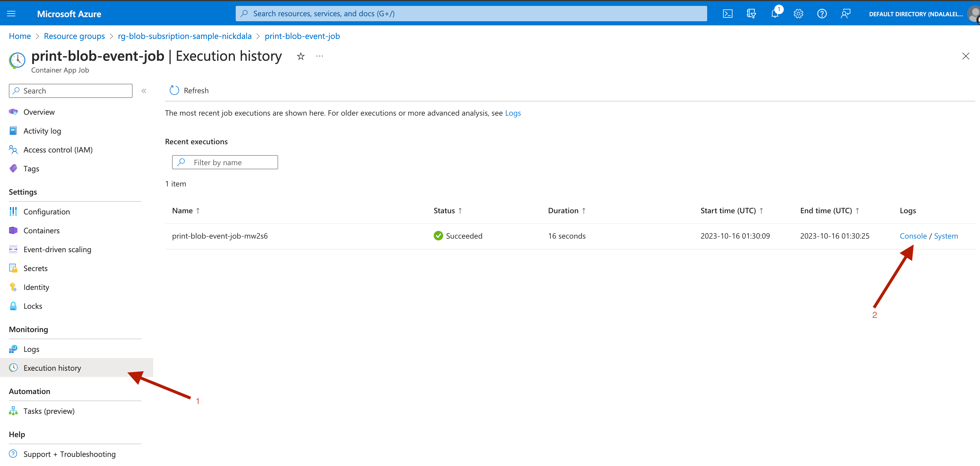This screenshot has width=980, height=466.
Task: Click the Activity log icon
Action: click(x=13, y=131)
